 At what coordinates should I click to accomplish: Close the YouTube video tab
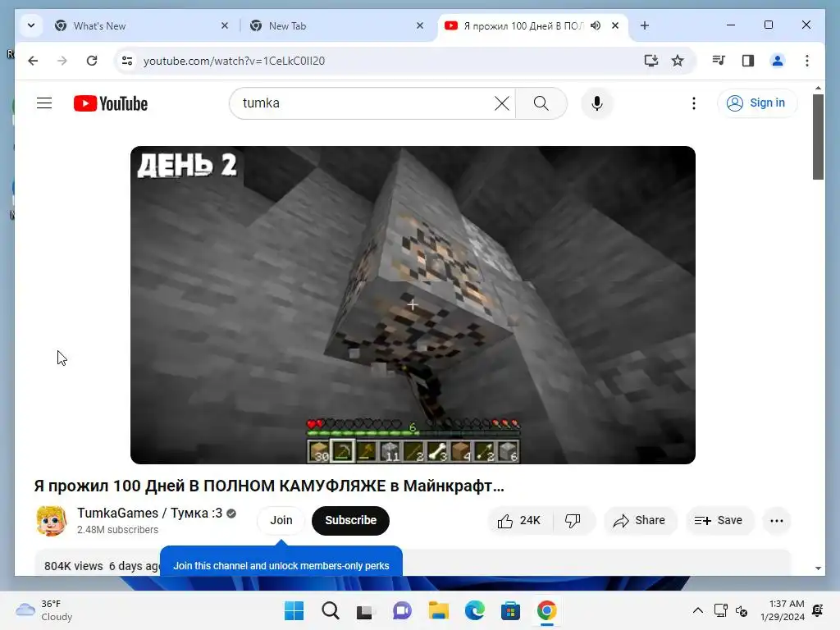point(615,25)
